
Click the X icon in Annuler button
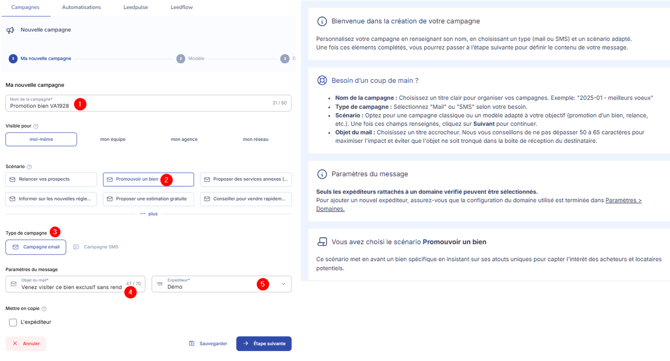coord(15,343)
